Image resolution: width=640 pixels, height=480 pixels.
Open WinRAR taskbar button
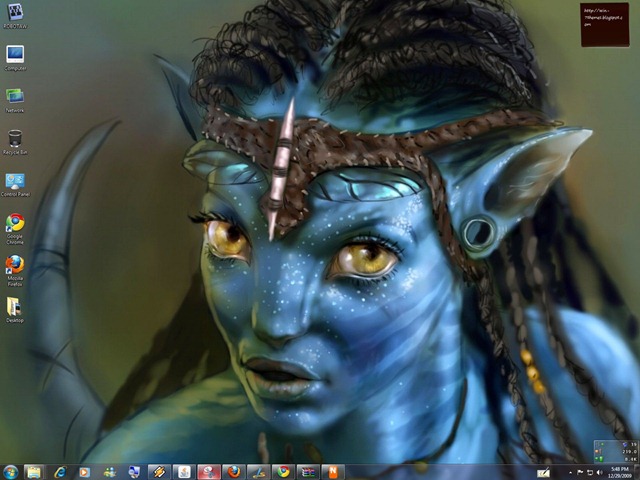[309, 472]
